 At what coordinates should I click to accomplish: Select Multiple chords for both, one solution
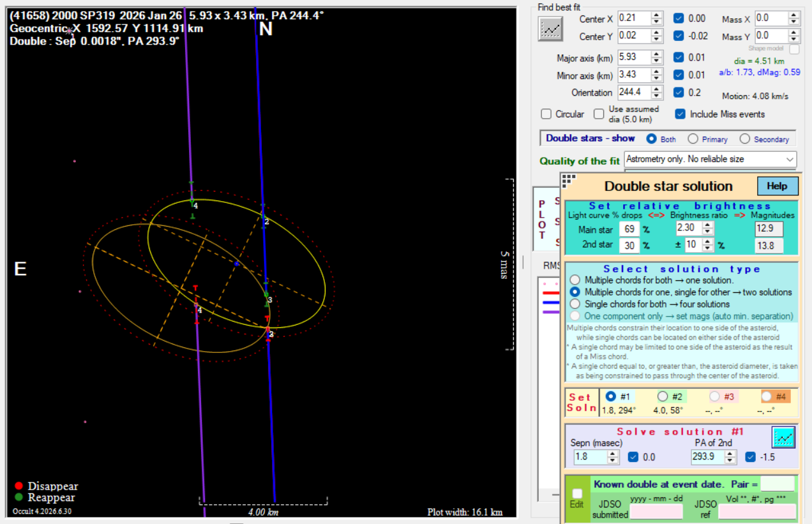coord(575,280)
